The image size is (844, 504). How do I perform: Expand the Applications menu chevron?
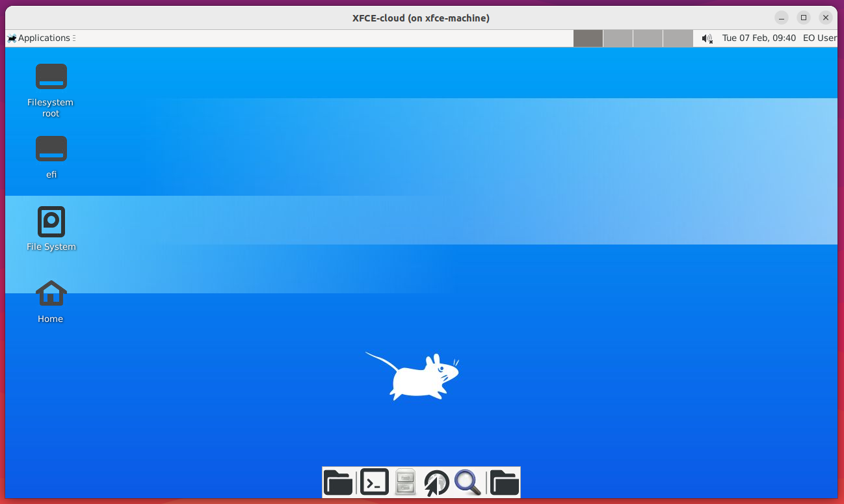(74, 38)
